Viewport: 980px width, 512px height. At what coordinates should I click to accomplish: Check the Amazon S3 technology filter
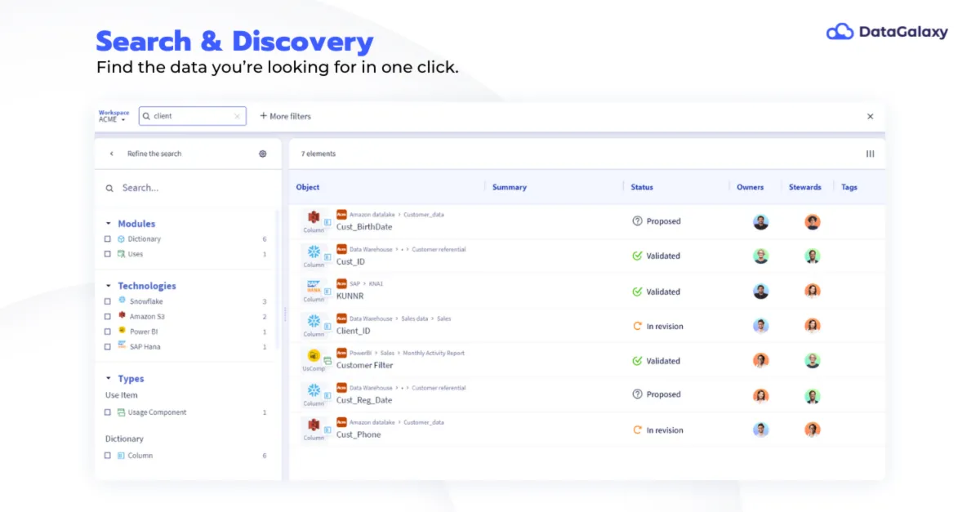[x=108, y=316]
